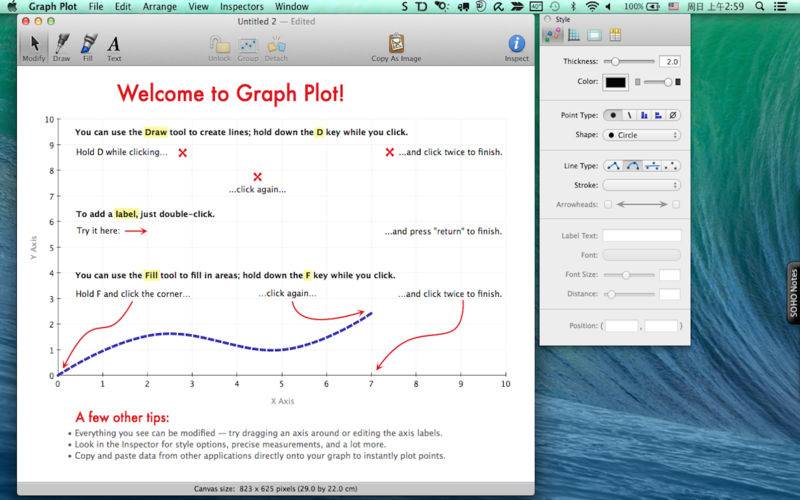Switch to the data table inspector tab icon

(615, 35)
